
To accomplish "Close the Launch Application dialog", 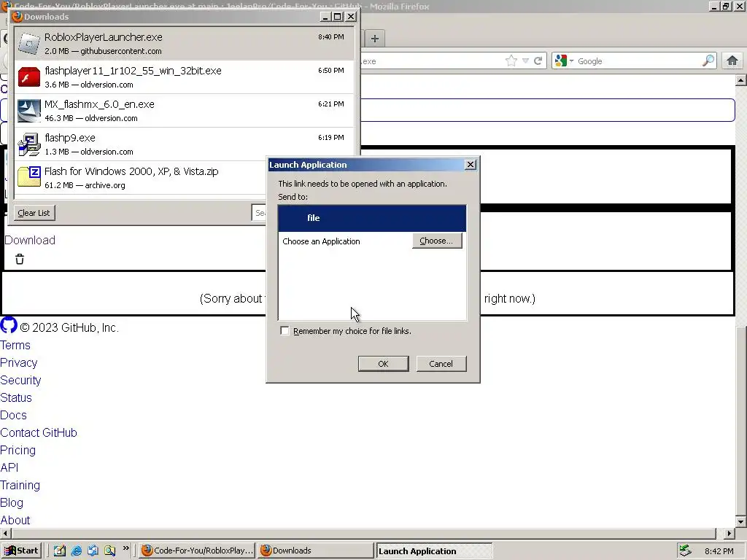I will [471, 164].
